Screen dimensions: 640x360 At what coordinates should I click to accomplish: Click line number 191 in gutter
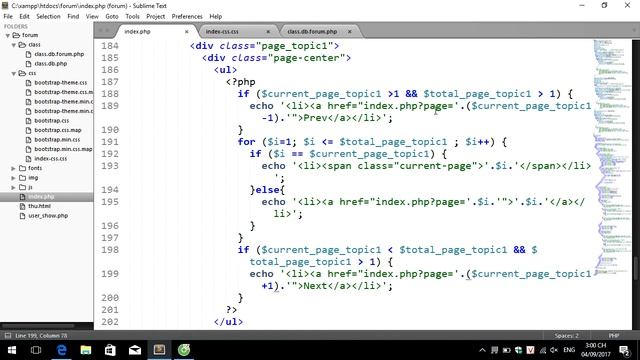(110, 142)
